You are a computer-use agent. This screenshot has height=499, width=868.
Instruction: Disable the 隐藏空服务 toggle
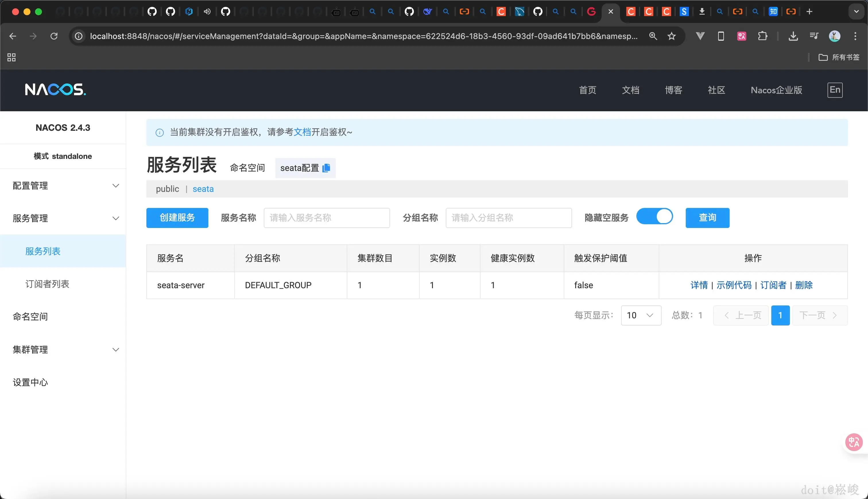(x=654, y=217)
